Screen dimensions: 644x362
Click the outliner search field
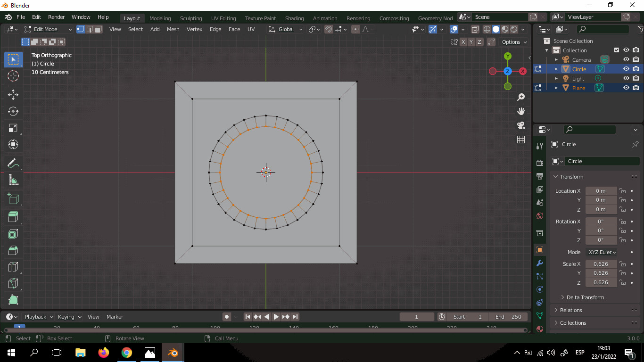[603, 29]
